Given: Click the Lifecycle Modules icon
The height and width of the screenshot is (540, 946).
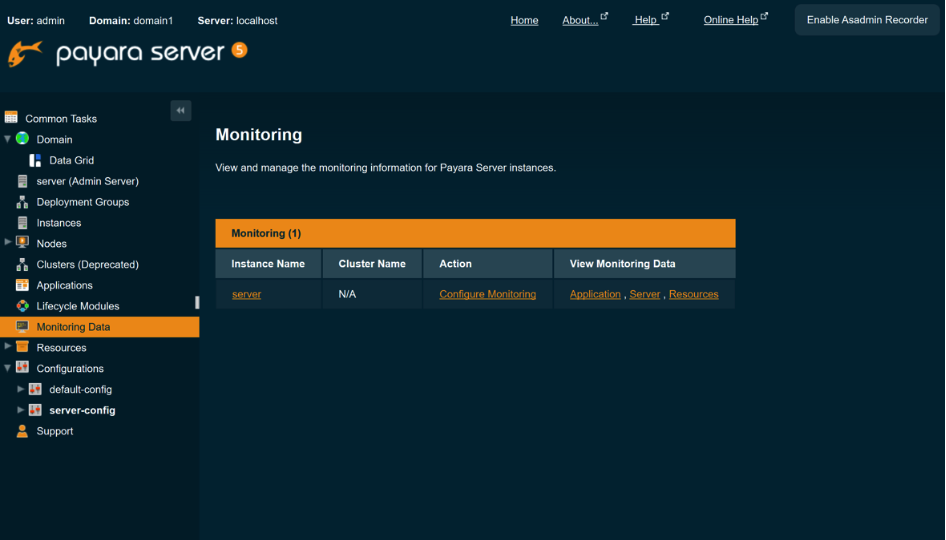Looking at the screenshot, I should (x=22, y=306).
